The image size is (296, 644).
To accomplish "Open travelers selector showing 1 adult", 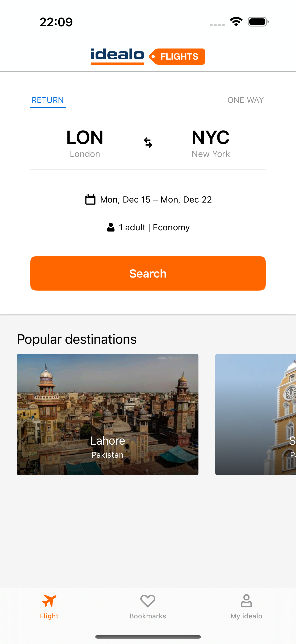I will coord(148,227).
